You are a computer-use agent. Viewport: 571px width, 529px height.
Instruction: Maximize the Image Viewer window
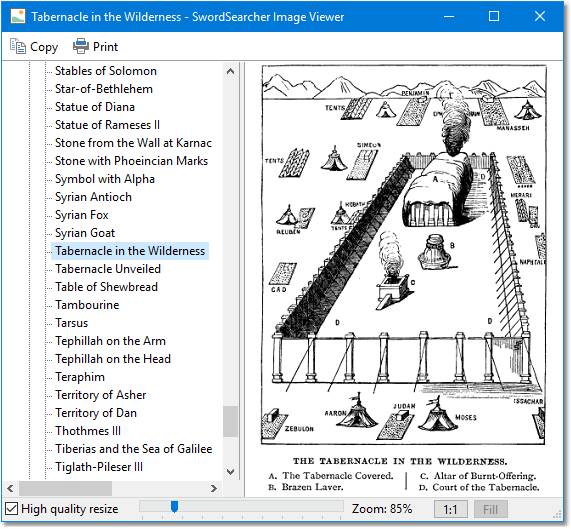click(x=494, y=16)
